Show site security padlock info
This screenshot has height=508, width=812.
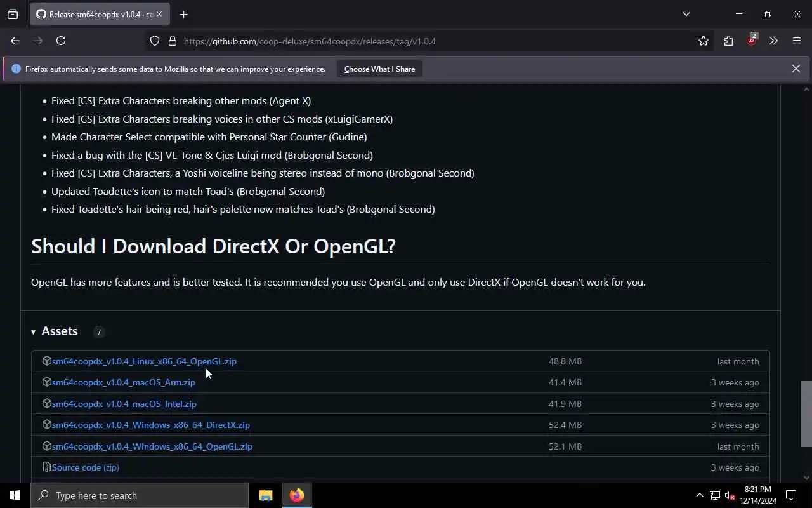[x=172, y=41]
